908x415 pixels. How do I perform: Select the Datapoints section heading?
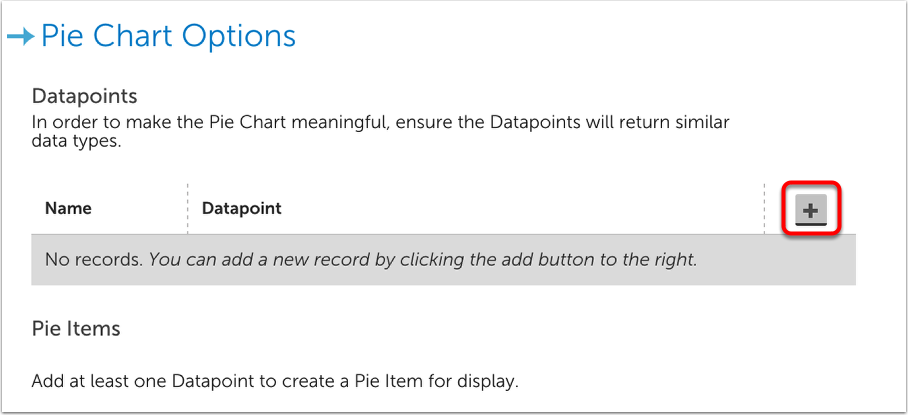[x=84, y=97]
